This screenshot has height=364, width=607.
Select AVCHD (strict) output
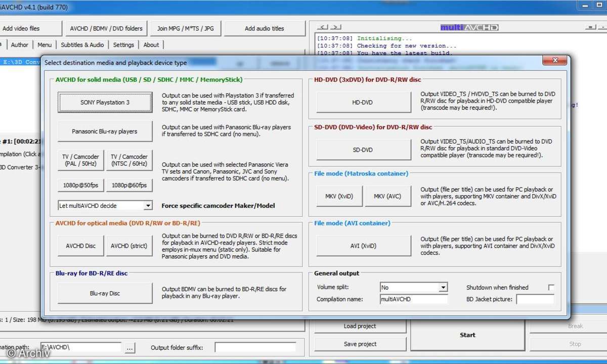(x=129, y=246)
